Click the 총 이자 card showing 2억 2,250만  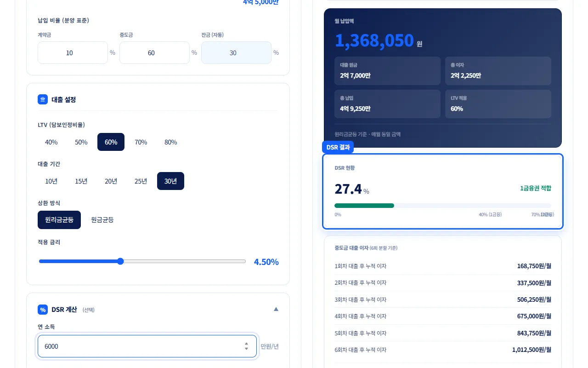point(498,71)
